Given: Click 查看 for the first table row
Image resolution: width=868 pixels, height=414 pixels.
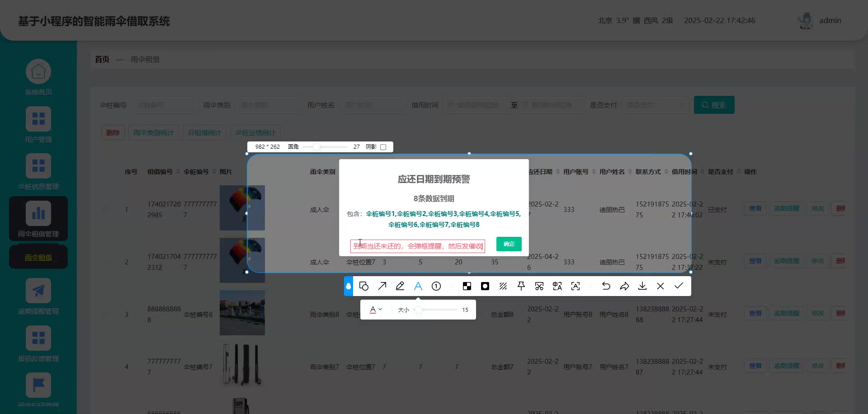Looking at the screenshot, I should click(755, 208).
